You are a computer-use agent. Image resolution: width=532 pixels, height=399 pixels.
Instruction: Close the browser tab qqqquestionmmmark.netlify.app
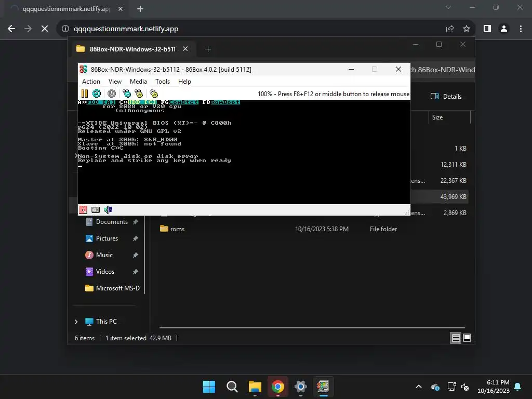tap(121, 9)
